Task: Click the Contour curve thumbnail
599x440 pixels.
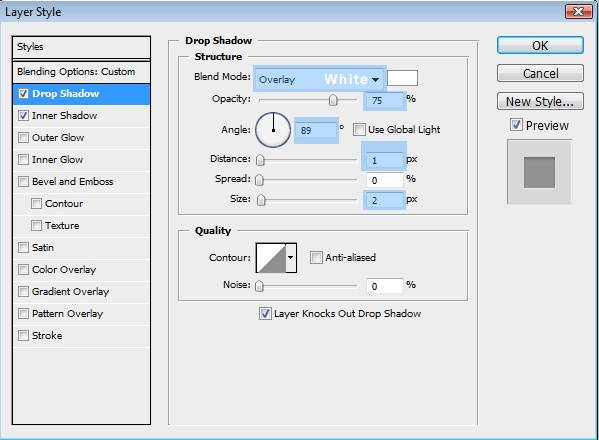Action: [x=271, y=258]
